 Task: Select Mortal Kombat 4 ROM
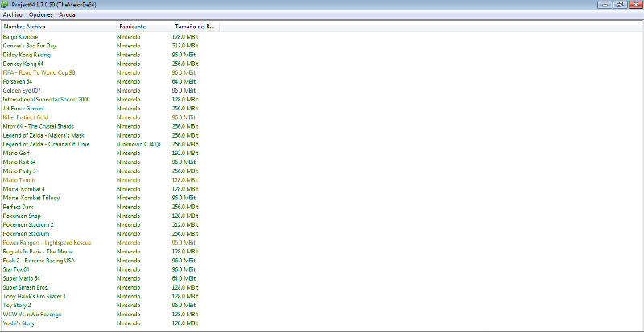24,189
